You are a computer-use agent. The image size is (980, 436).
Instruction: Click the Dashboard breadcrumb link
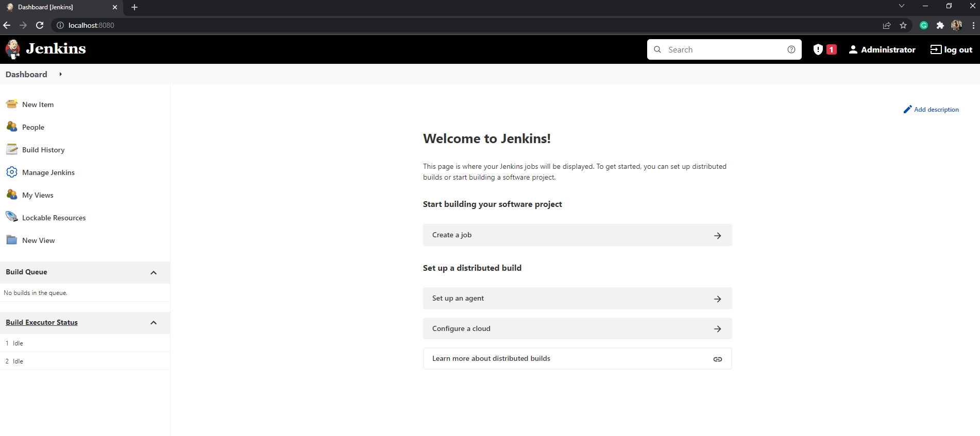coord(26,74)
